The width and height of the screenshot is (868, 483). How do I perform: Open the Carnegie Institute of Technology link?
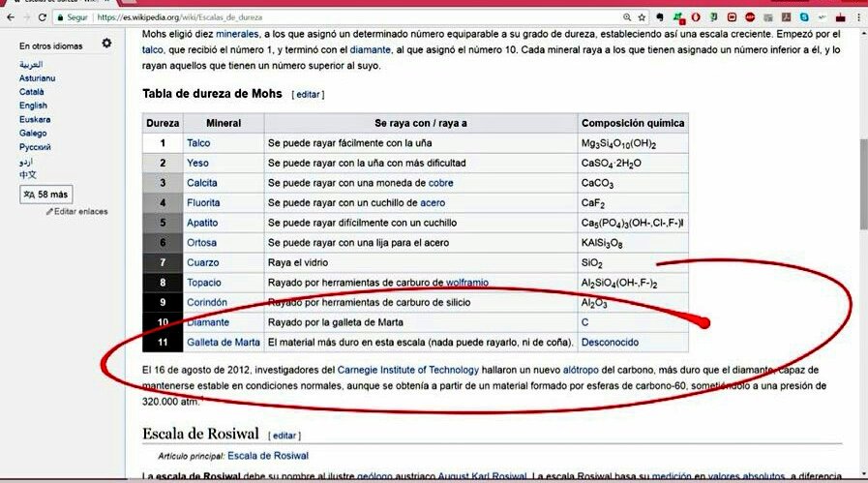pos(408,370)
